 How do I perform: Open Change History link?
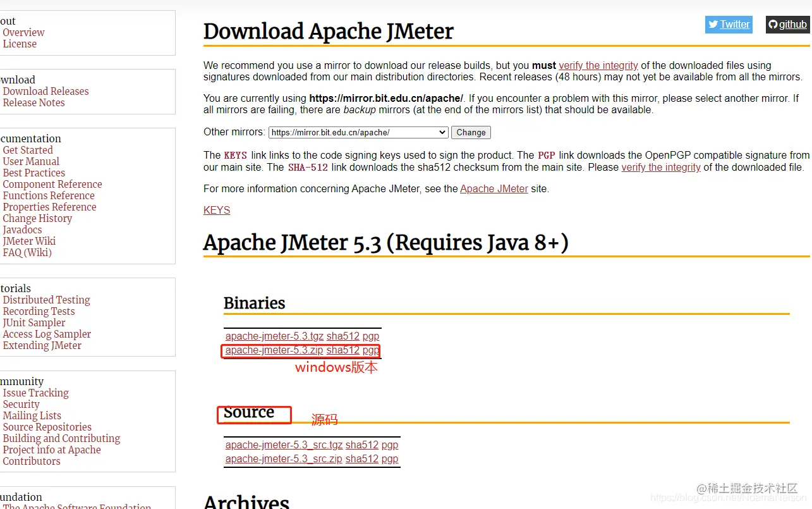37,218
